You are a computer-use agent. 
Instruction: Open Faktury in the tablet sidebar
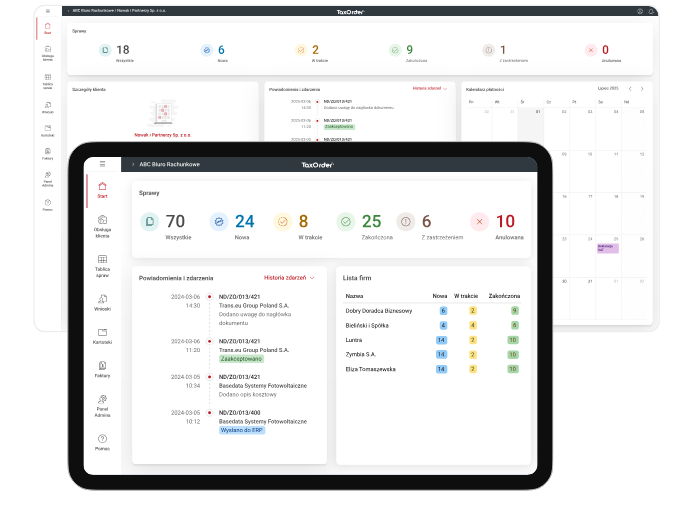[102, 370]
